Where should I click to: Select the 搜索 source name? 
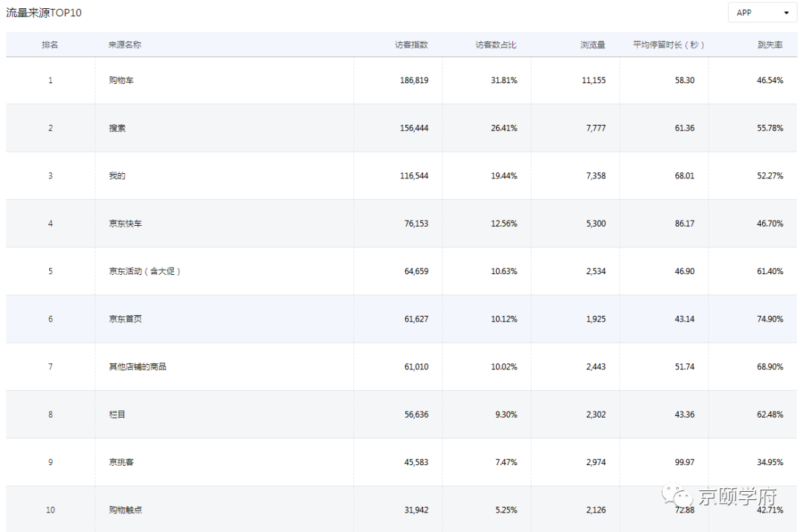pyautogui.click(x=117, y=128)
